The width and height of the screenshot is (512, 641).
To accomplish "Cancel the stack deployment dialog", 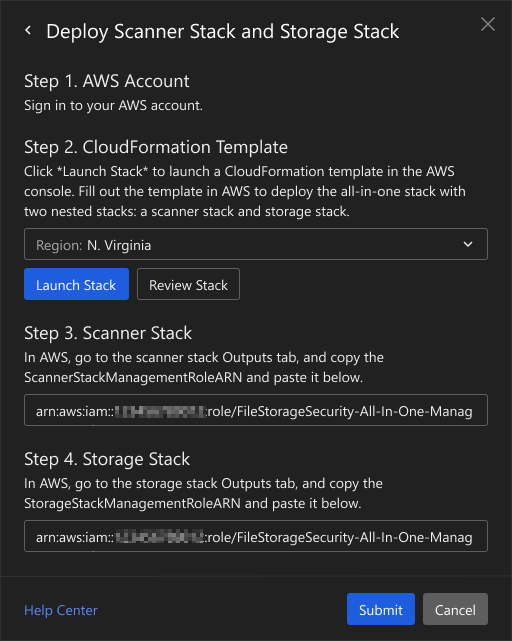I will [x=455, y=609].
